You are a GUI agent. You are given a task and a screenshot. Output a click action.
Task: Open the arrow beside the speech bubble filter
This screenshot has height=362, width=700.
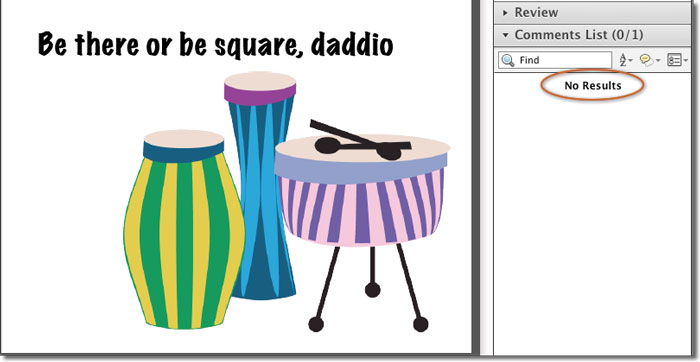pos(658,61)
